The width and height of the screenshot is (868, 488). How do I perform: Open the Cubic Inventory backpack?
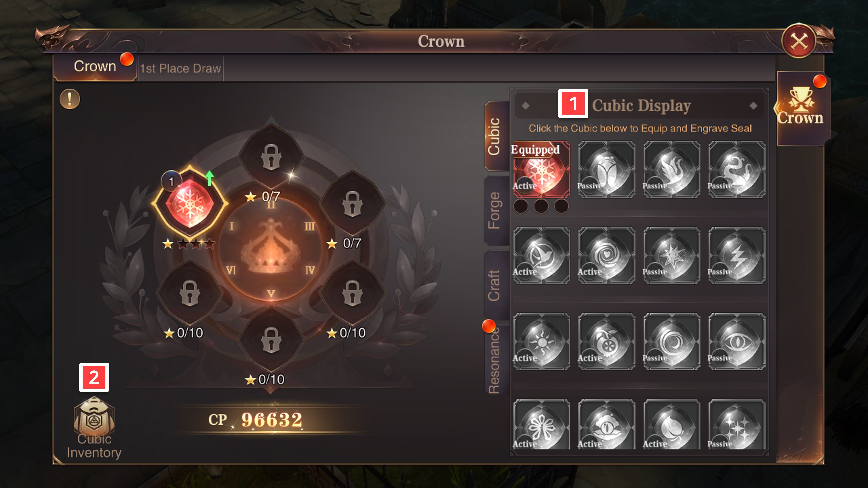click(94, 428)
